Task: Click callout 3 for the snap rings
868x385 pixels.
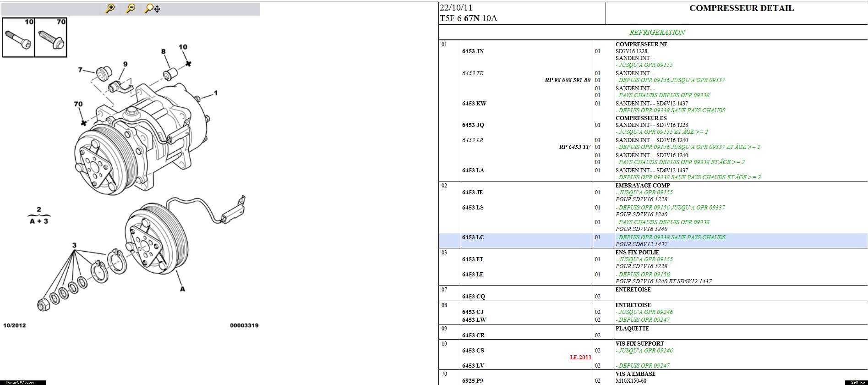Action: click(x=74, y=245)
